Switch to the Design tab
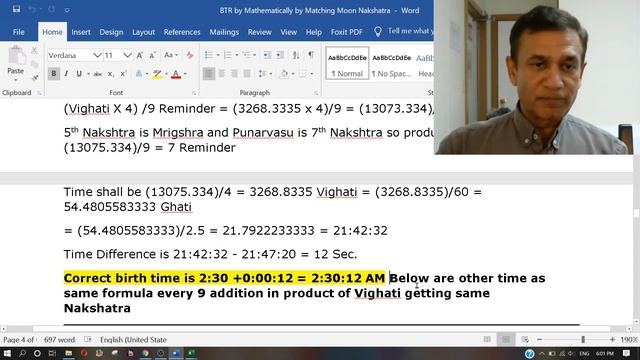 tap(111, 32)
